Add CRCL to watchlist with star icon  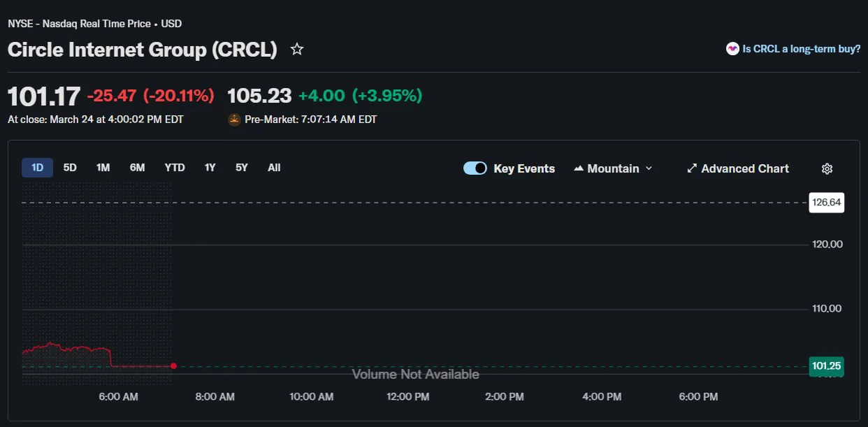click(x=297, y=50)
